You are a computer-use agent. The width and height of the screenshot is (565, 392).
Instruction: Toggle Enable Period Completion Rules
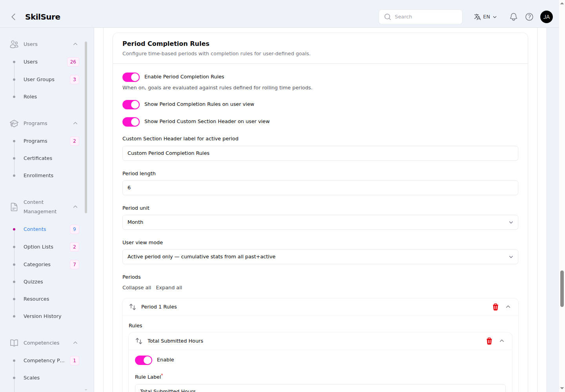pyautogui.click(x=131, y=77)
